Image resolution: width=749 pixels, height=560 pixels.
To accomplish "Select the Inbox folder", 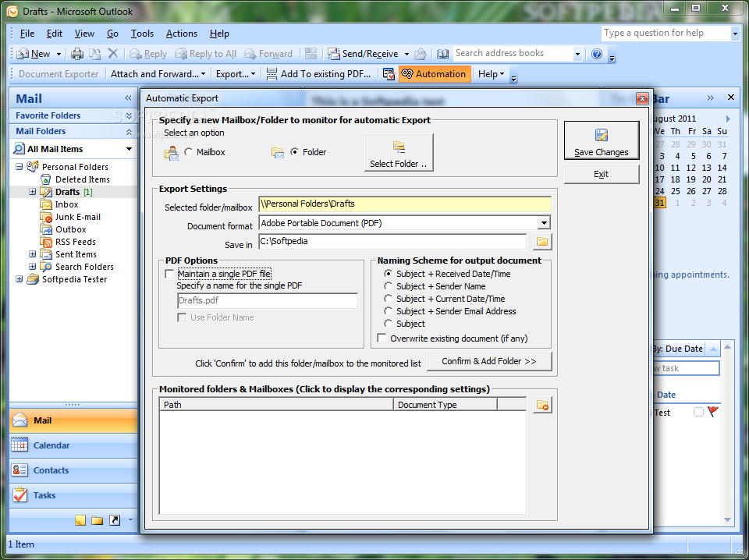I will tap(66, 204).
